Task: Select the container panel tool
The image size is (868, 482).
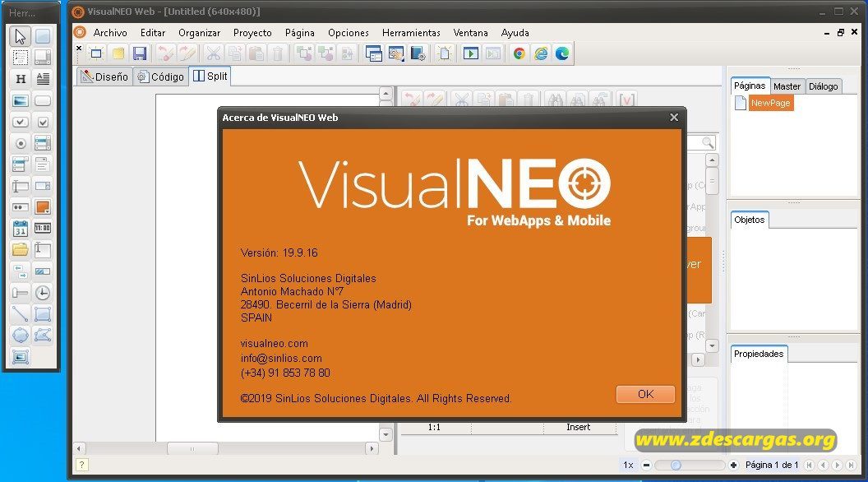Action: point(43,36)
